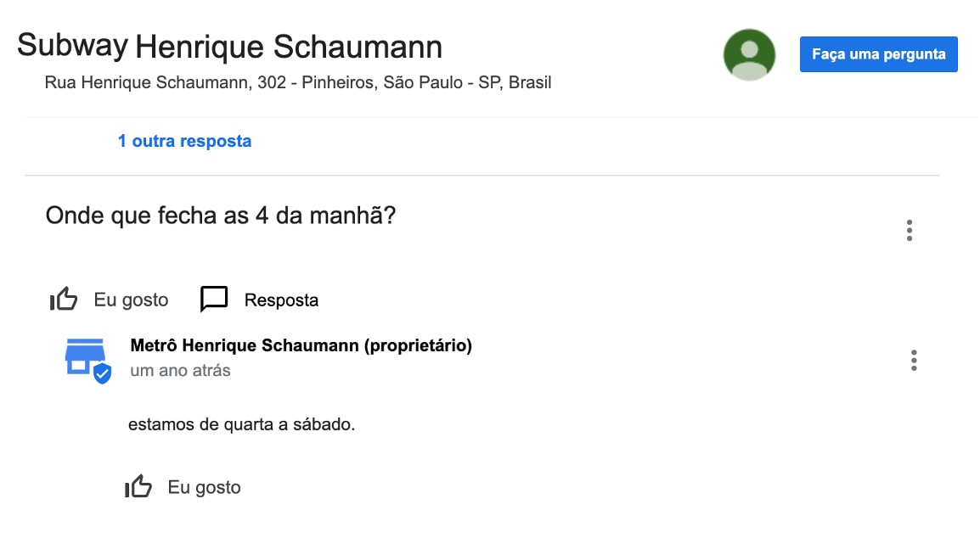Click the Rua Henrique Schaumann address text

click(x=298, y=83)
